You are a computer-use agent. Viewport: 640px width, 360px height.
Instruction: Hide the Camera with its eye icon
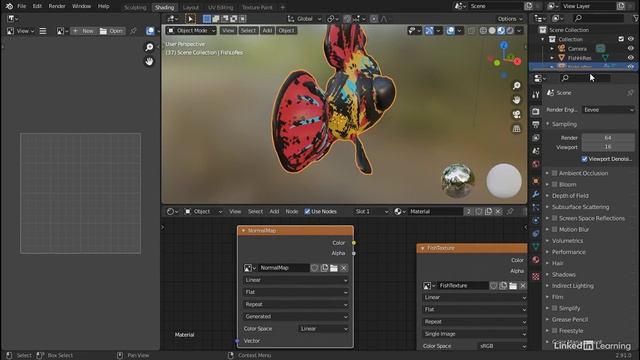click(x=631, y=48)
